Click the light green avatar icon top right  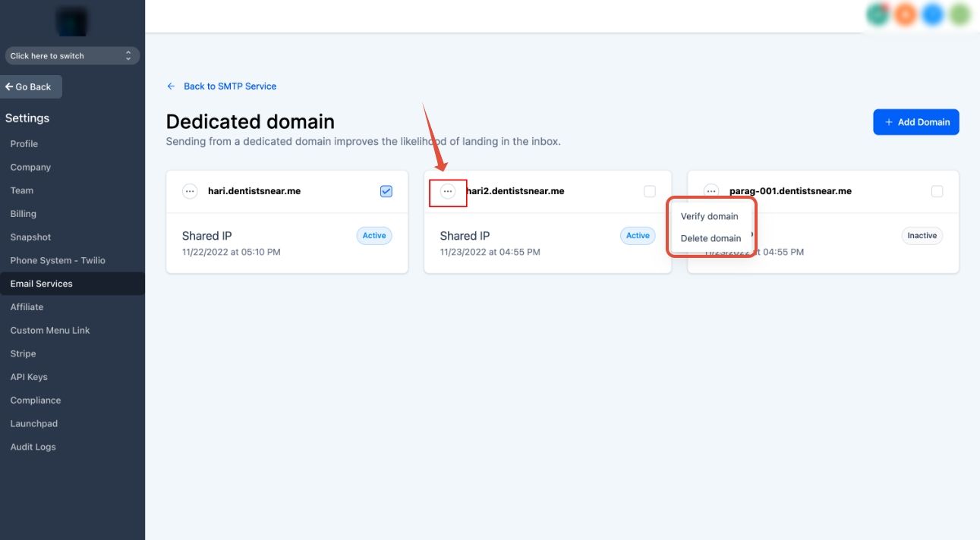960,14
